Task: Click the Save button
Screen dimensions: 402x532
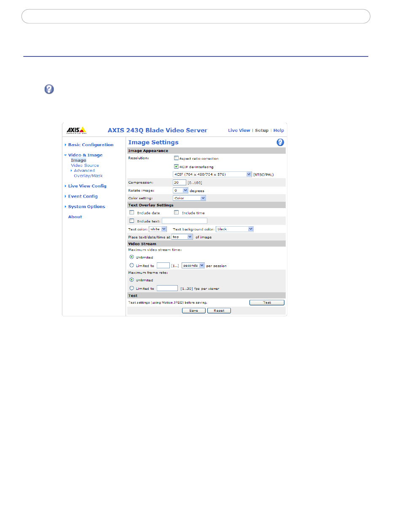Action: coord(194,310)
